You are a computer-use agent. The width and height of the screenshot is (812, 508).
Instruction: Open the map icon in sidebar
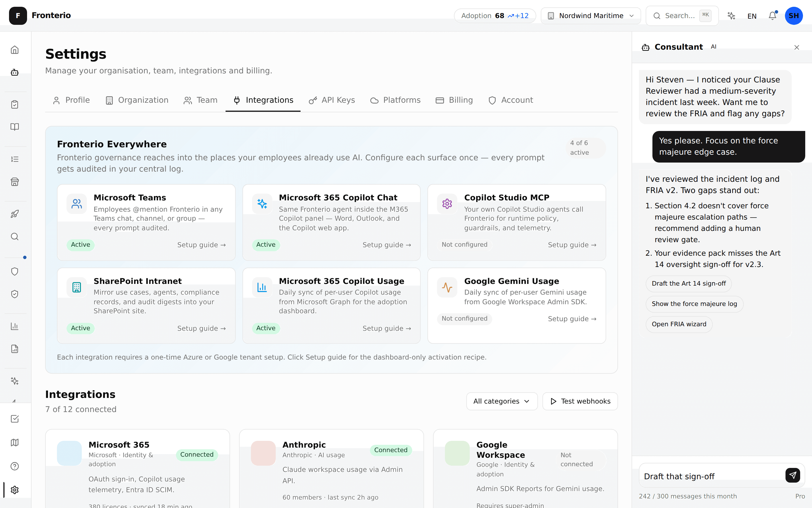[14, 443]
